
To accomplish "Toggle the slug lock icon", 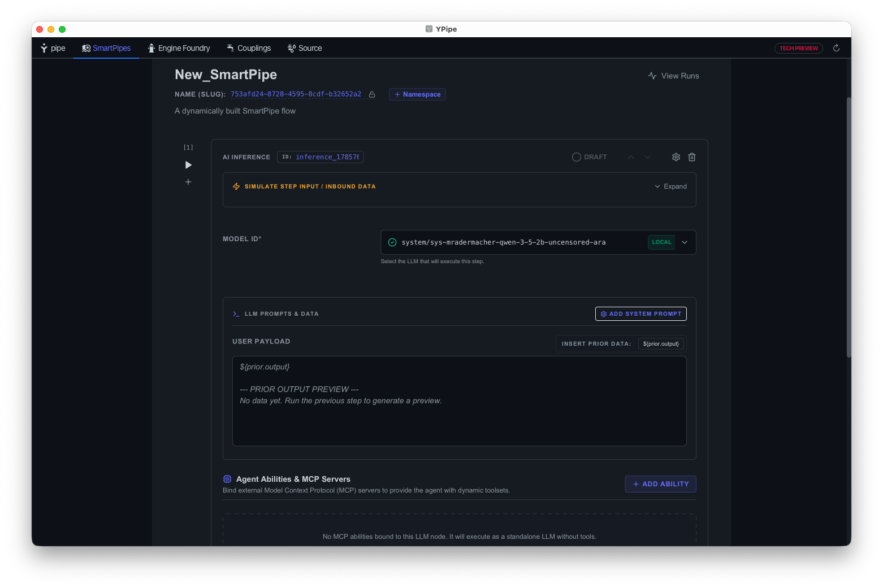I will point(372,94).
